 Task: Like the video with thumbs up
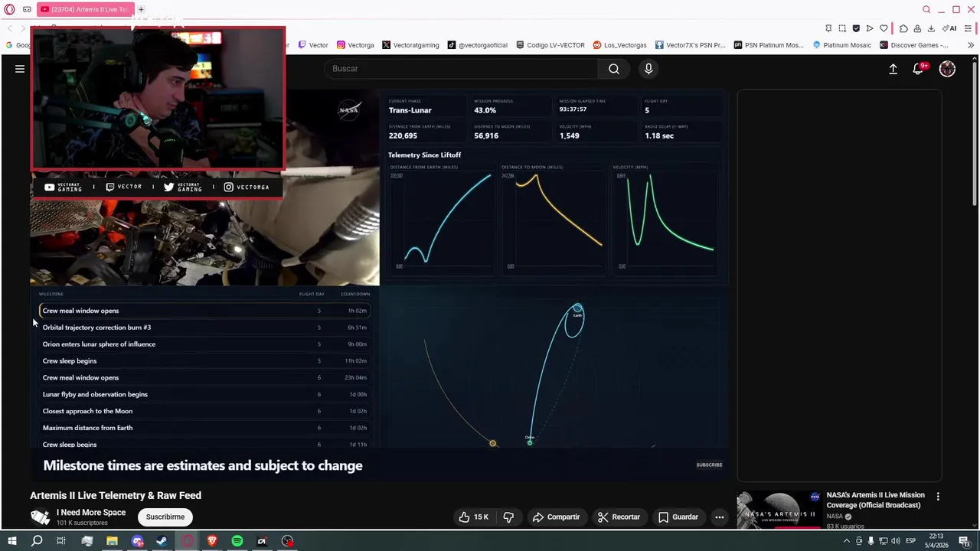click(x=474, y=517)
